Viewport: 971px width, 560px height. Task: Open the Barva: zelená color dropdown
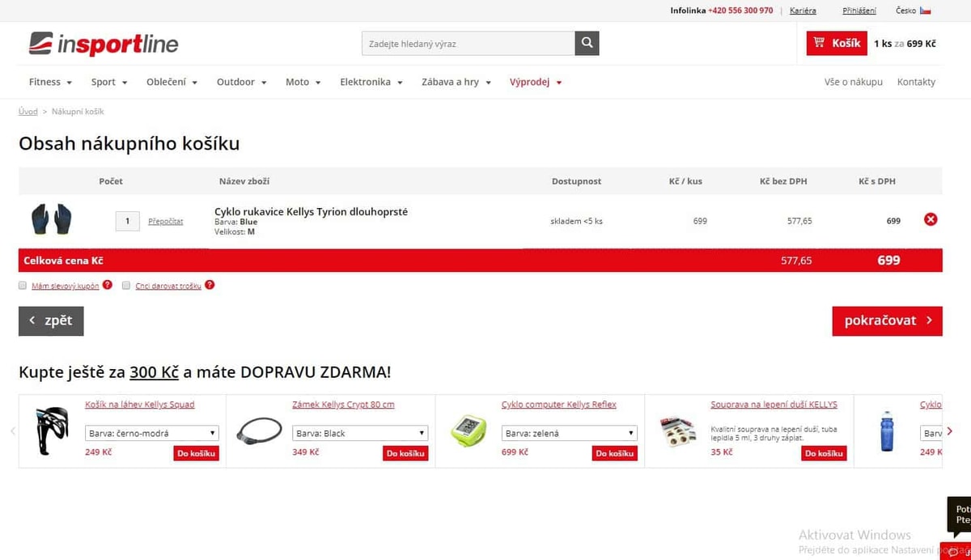tap(570, 433)
